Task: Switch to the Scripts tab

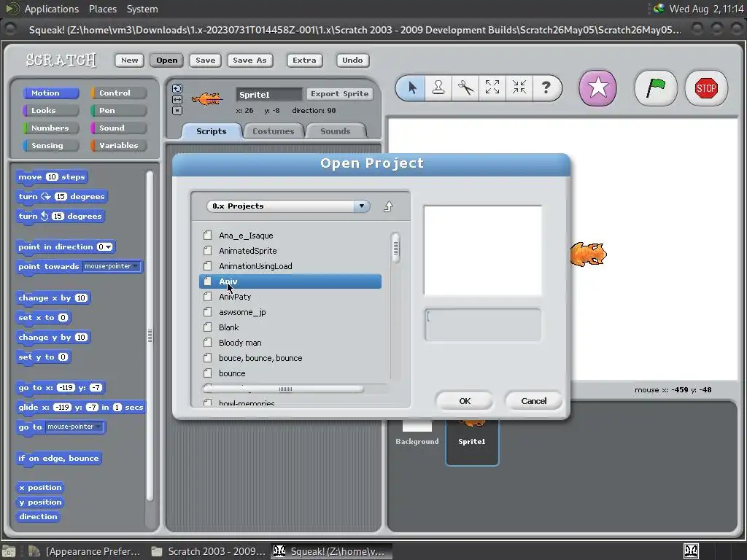Action: coord(211,131)
